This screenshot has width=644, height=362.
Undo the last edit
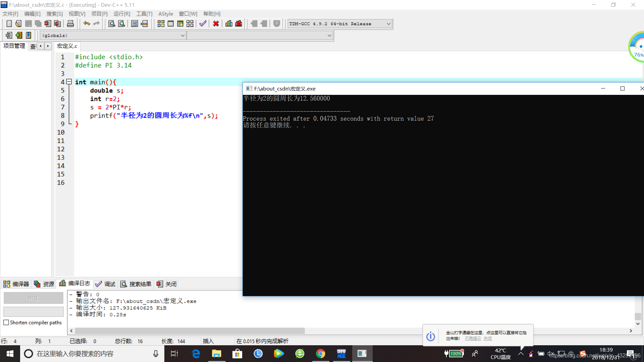(x=87, y=23)
